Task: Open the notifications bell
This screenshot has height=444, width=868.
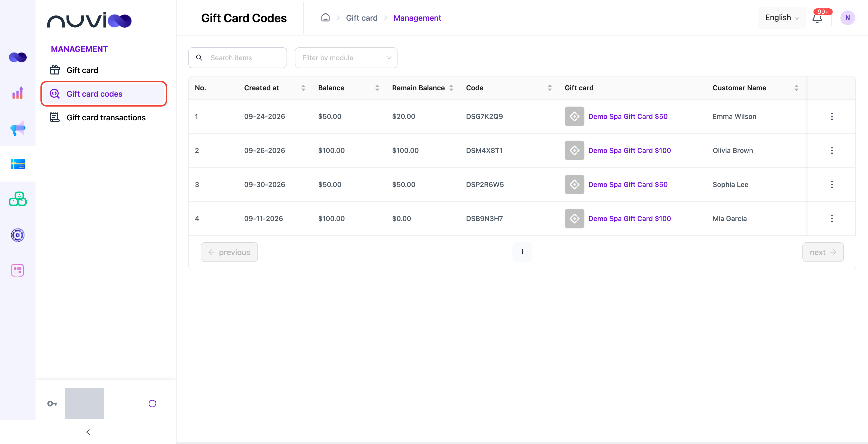Action: (817, 18)
